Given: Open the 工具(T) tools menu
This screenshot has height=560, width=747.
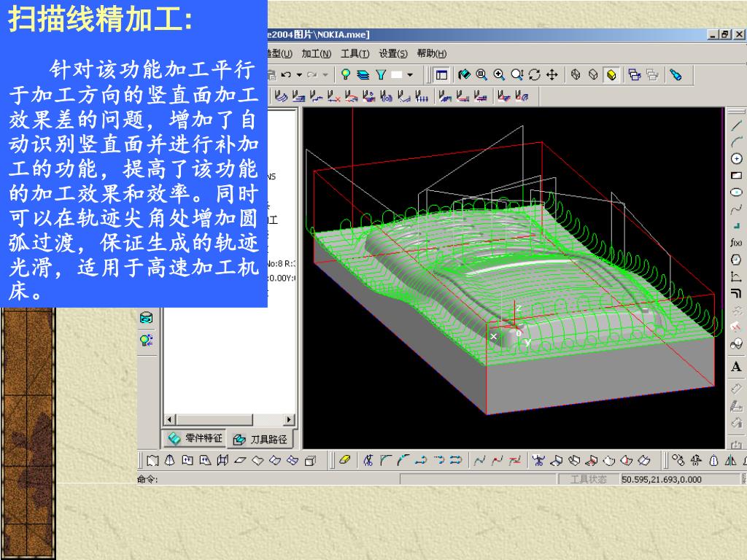Looking at the screenshot, I should click(355, 53).
